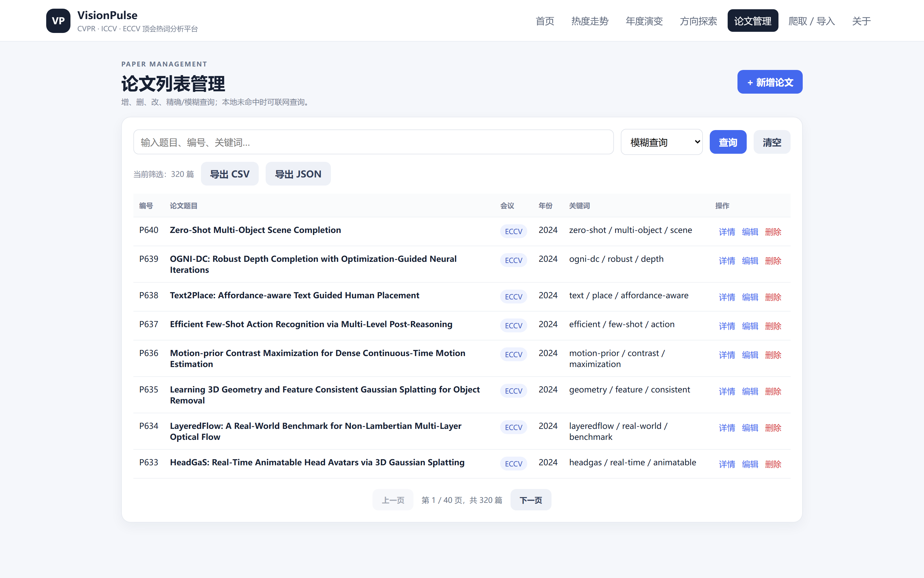Click the VisionPulse brand title
Viewport: 924px width, 578px height.
pos(107,15)
